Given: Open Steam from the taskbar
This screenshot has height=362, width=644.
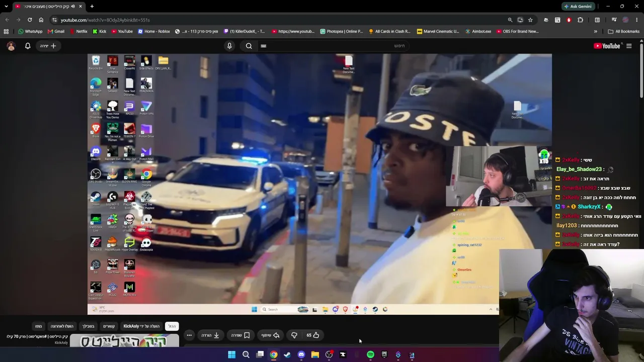Looking at the screenshot, I should point(287,355).
